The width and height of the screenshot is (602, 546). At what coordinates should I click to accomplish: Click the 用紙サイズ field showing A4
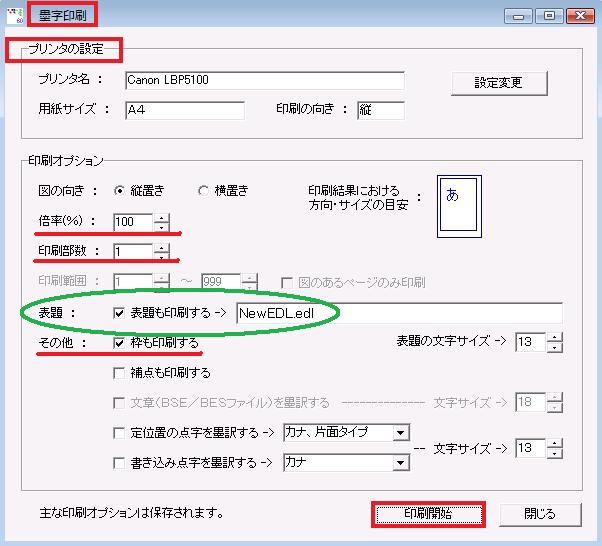[x=184, y=110]
